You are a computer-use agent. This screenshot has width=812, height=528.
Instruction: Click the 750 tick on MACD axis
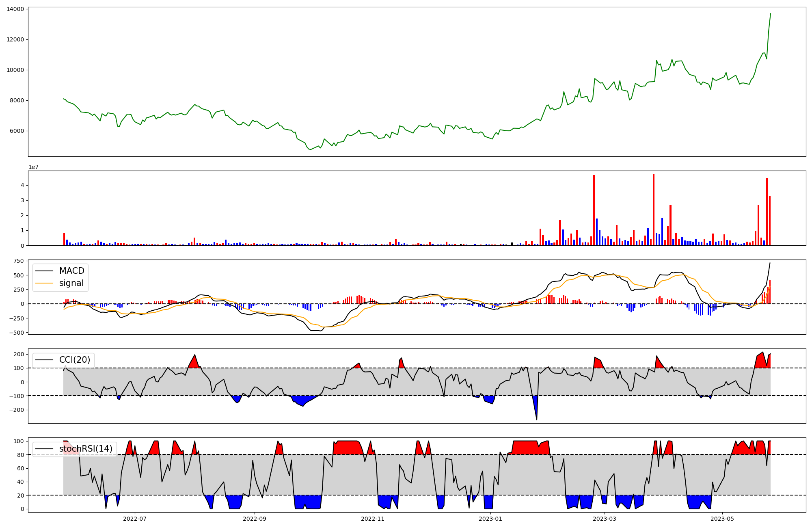pos(19,261)
